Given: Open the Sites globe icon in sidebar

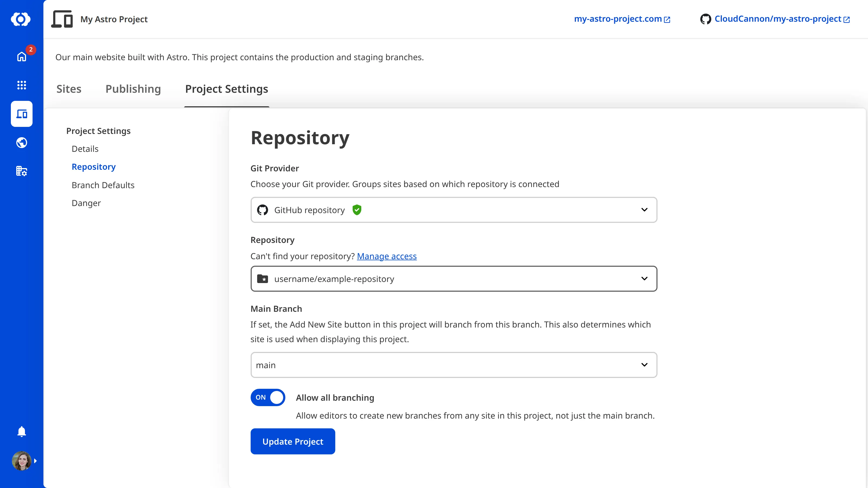Looking at the screenshot, I should pos(22,142).
